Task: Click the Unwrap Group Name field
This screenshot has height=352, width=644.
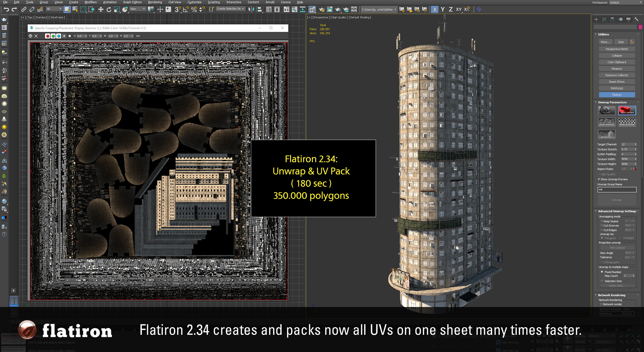Action: (x=617, y=190)
